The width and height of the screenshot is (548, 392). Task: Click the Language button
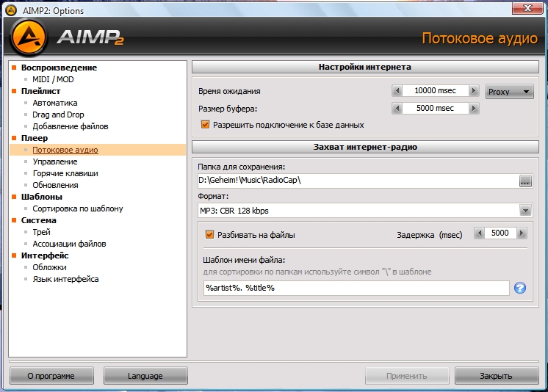(145, 376)
